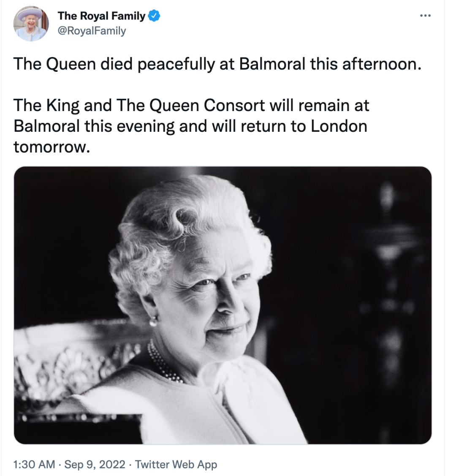This screenshot has height=476, width=456.
Task: Click the @RoyalFamily handle
Action: [x=91, y=31]
